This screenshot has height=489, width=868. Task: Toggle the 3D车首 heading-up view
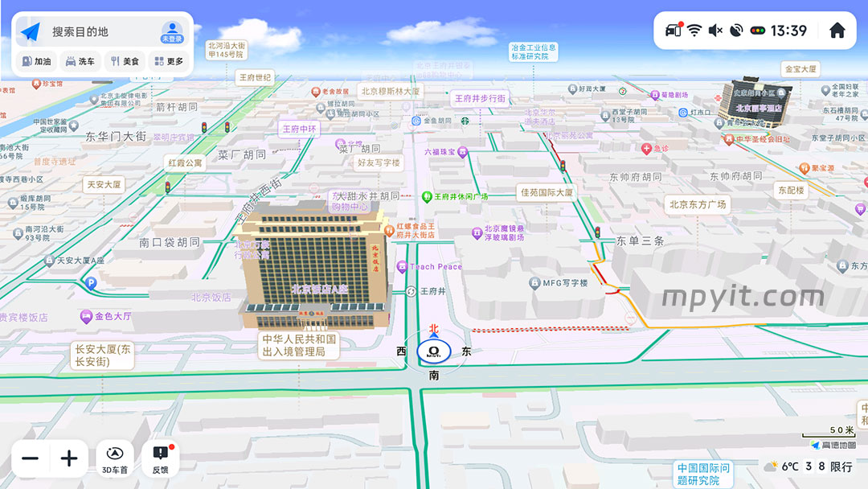coord(115,458)
